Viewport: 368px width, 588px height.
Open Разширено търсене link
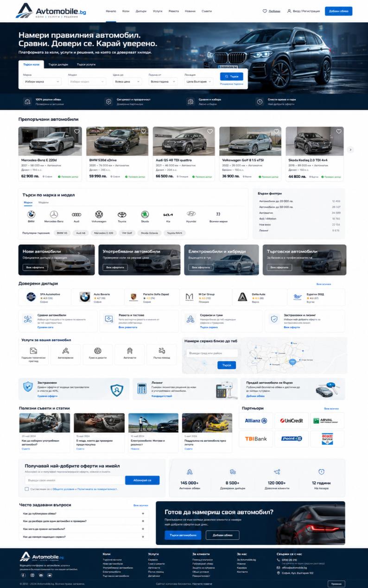tap(231, 84)
